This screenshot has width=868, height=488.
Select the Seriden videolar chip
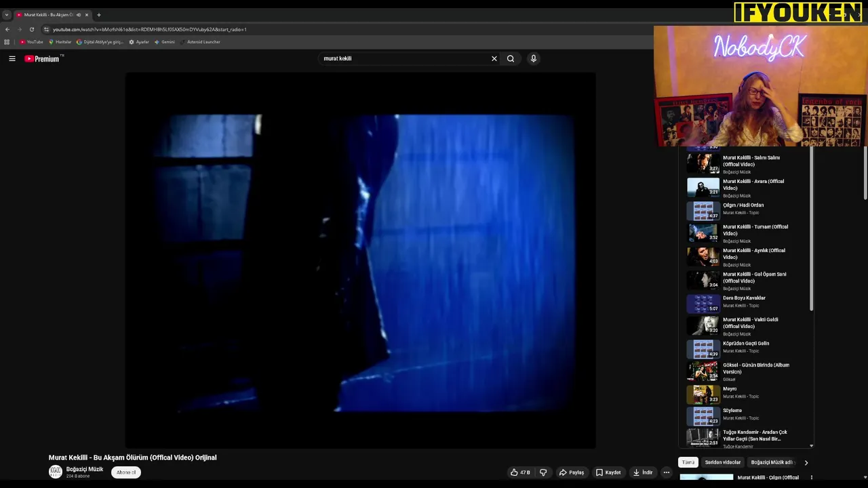[x=723, y=462]
